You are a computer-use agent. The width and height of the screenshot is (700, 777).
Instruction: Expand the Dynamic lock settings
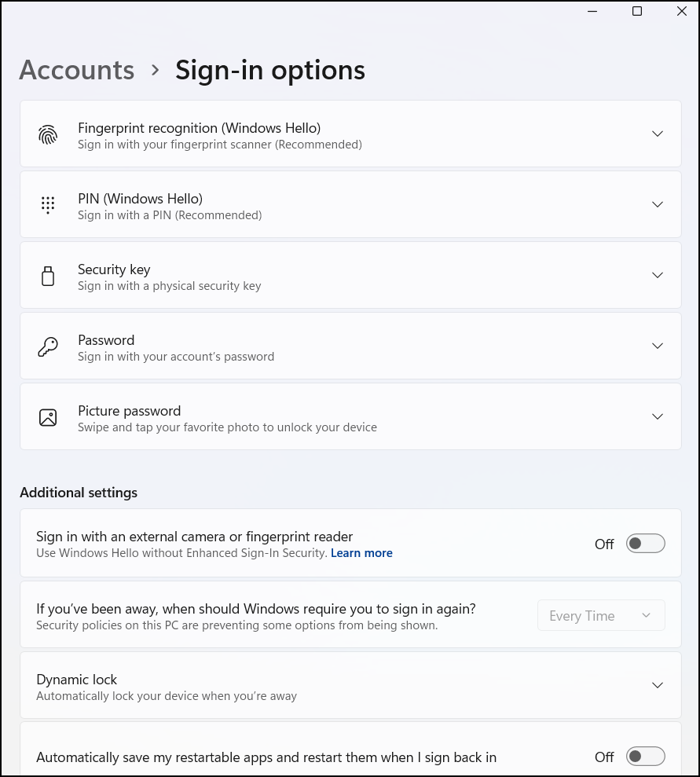(x=657, y=684)
